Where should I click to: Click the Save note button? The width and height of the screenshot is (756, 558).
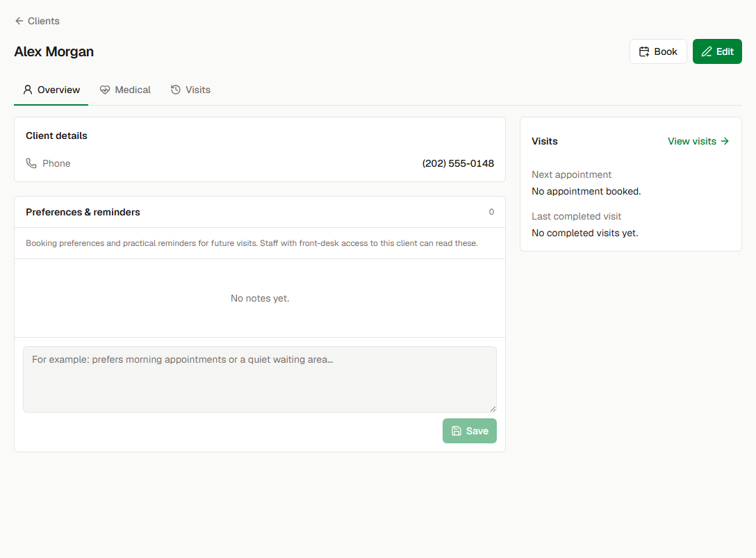[470, 431]
